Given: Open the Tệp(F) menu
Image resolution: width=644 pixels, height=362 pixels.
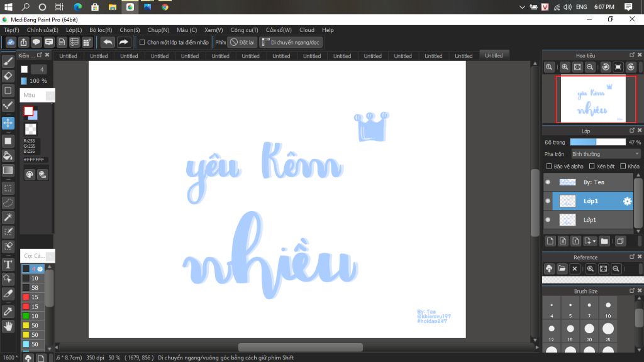Looking at the screenshot, I should point(11,30).
